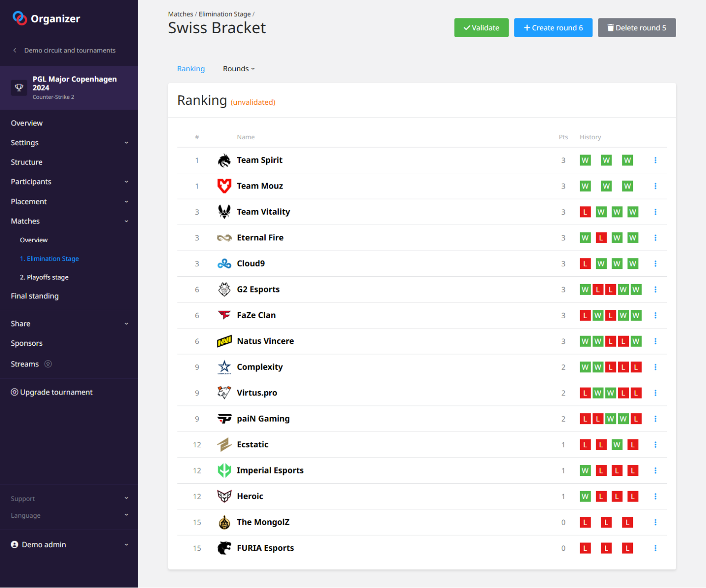The height and width of the screenshot is (588, 706).
Task: Open the kebab menu for FURIA Esports
Action: (x=655, y=548)
